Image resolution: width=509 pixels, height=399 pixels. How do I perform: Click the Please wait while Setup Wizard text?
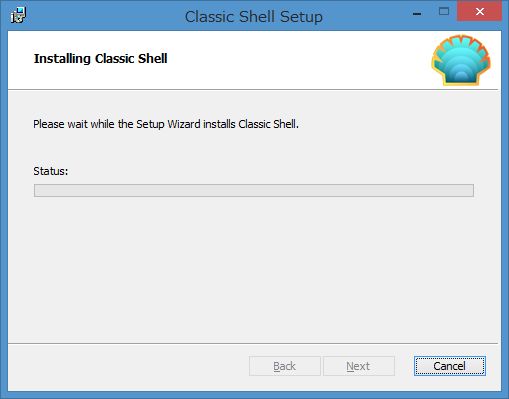coord(166,124)
